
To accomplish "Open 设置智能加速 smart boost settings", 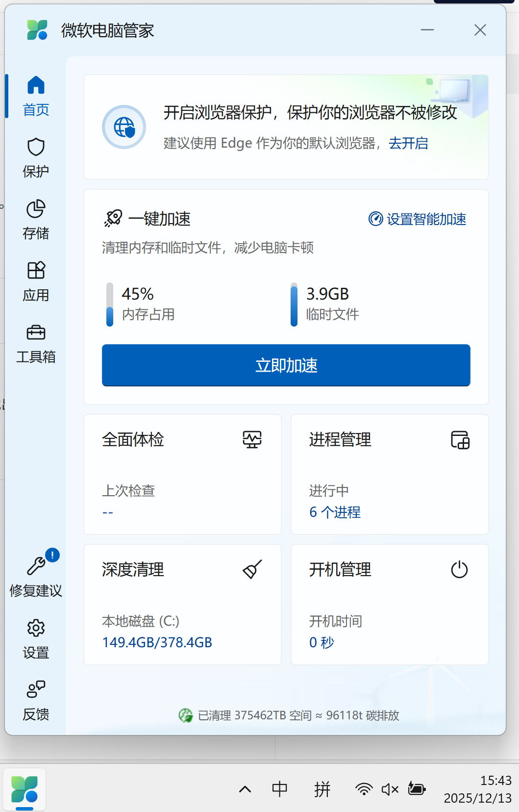I will (418, 219).
